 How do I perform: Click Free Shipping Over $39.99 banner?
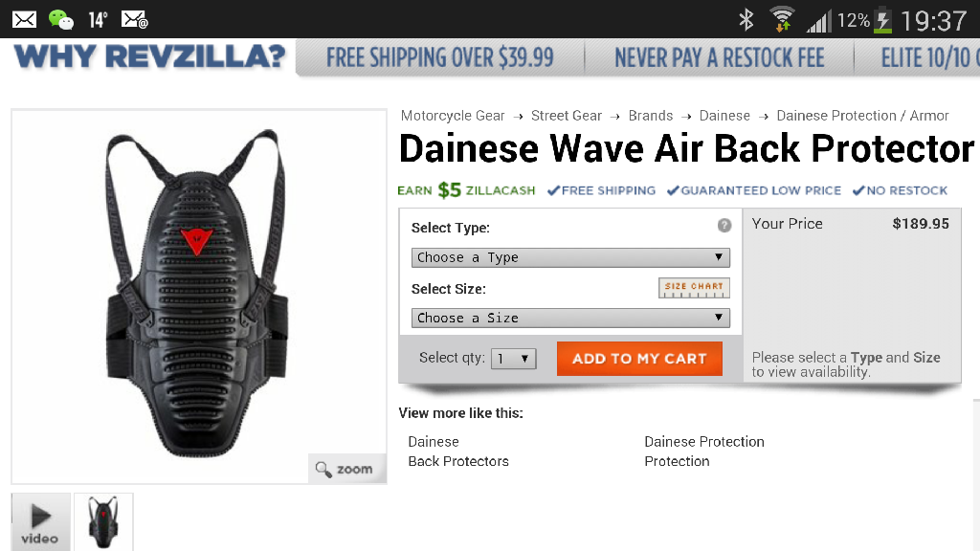[x=440, y=57]
